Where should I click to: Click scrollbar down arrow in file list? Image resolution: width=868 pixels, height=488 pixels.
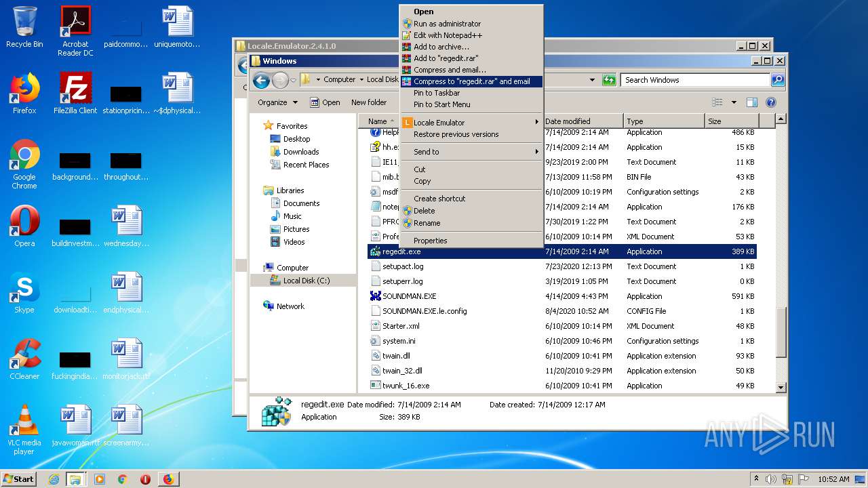coord(781,387)
